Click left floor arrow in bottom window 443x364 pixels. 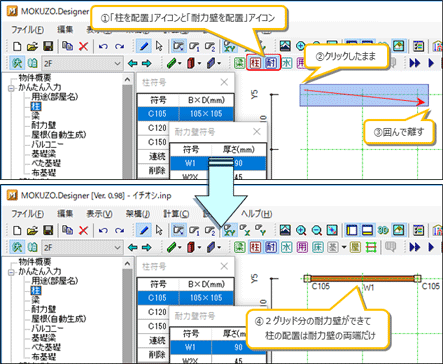[133, 248]
